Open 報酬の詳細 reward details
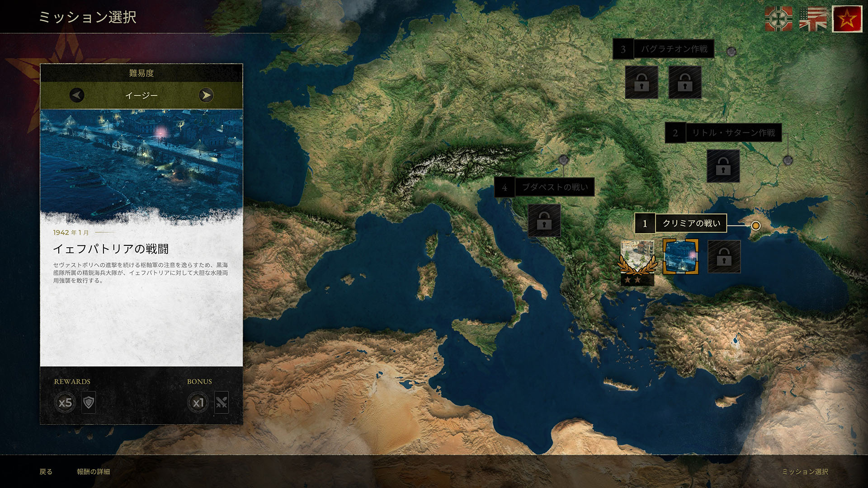 pyautogui.click(x=93, y=472)
